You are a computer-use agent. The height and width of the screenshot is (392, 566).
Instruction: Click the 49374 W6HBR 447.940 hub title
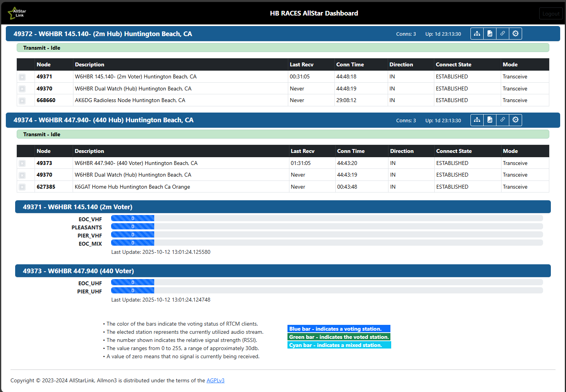click(x=103, y=120)
